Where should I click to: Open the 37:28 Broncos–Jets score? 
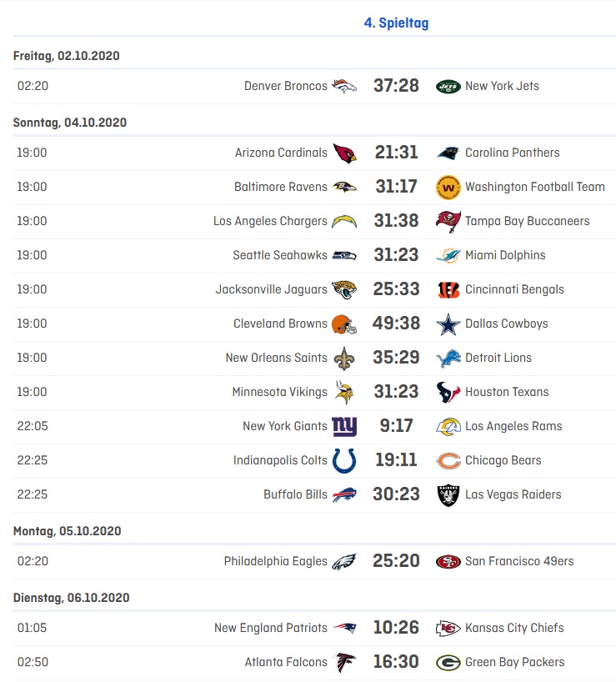tap(396, 86)
